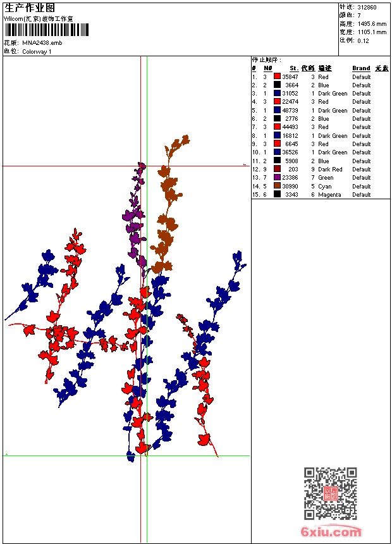Click the QR code in the bottom right
This screenshot has height=544, width=392.
coord(331,493)
